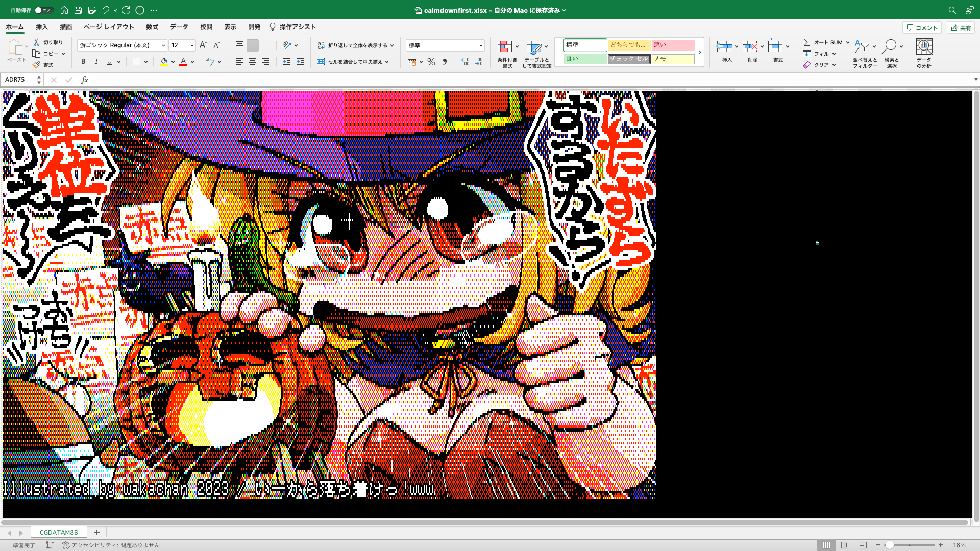Click the Share button
This screenshot has width=980, height=551.
[961, 28]
